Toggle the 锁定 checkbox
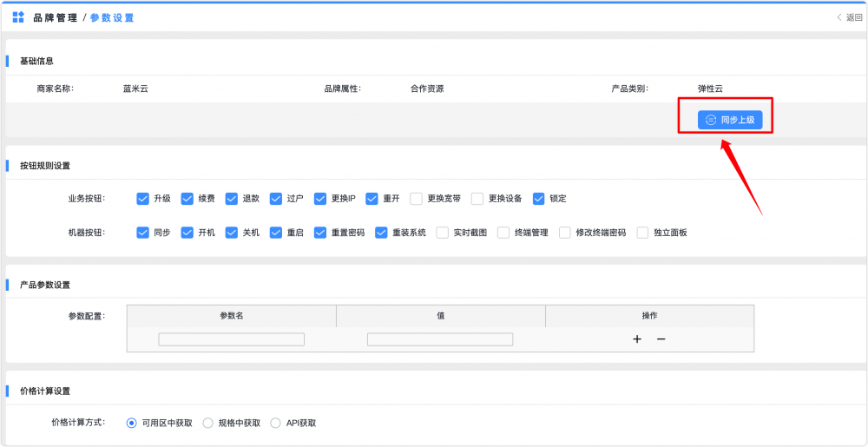Screen dimensions: 868x447 click(539, 198)
